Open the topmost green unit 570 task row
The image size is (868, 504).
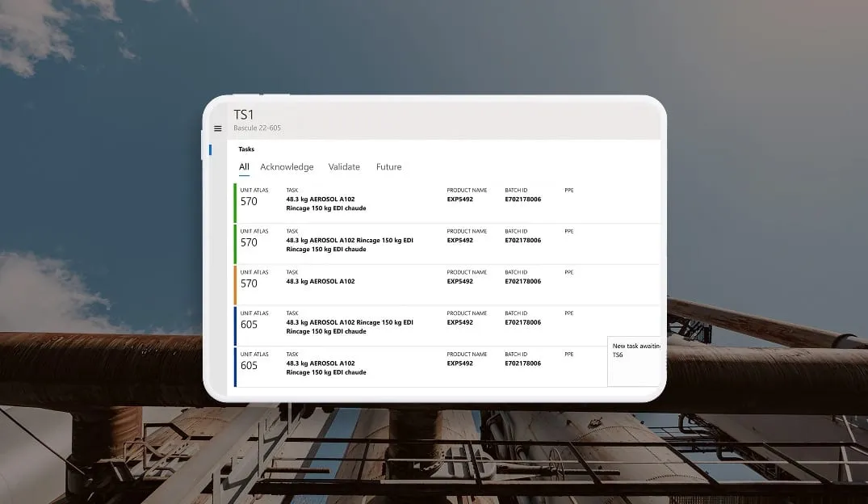447,203
